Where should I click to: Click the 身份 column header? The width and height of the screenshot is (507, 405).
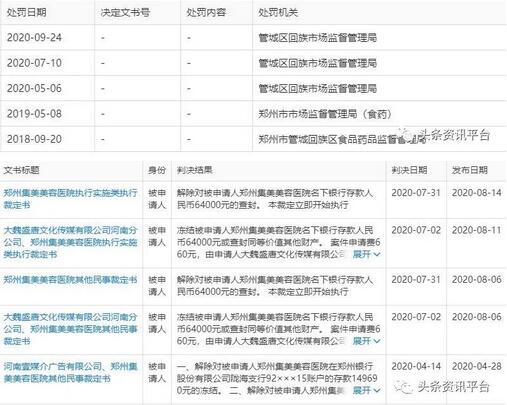[x=157, y=170]
